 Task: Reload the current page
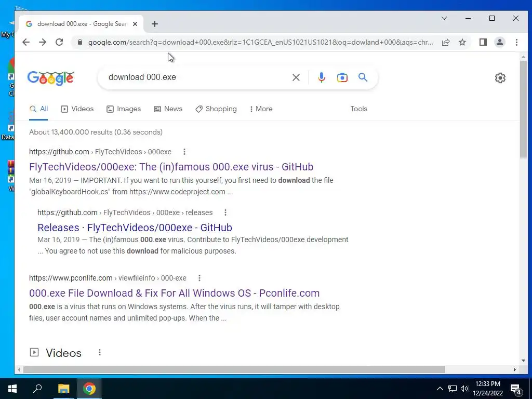point(59,42)
